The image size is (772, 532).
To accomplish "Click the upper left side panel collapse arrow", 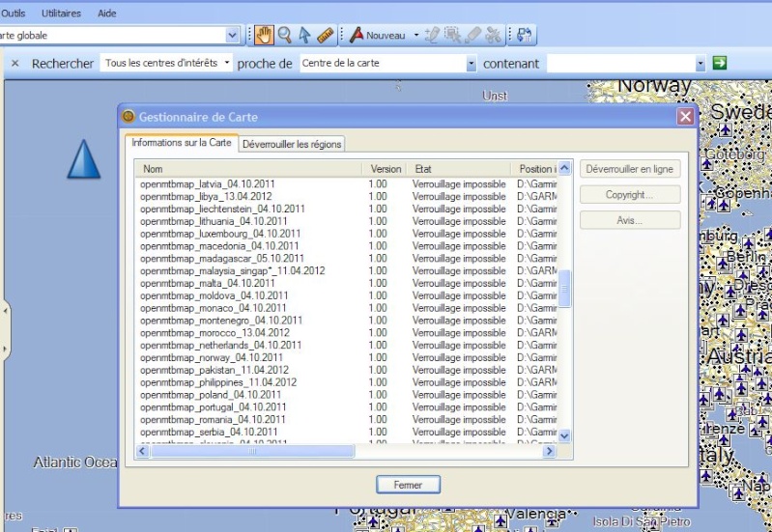I will 6,311.
